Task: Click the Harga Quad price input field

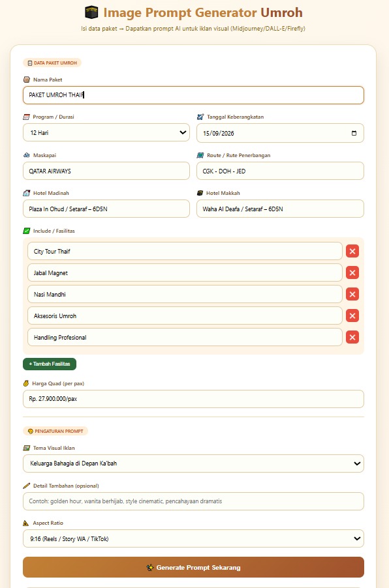Action: [193, 399]
